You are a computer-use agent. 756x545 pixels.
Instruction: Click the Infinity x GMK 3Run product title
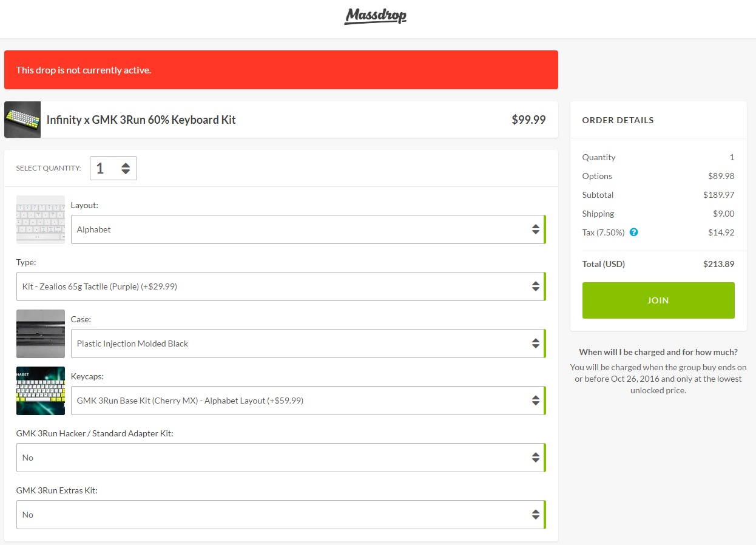(141, 120)
